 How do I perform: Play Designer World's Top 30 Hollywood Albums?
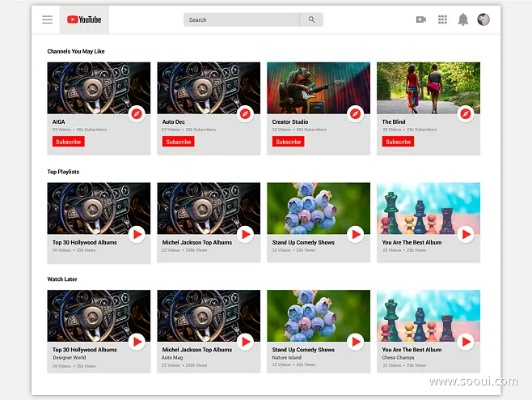[137, 342]
